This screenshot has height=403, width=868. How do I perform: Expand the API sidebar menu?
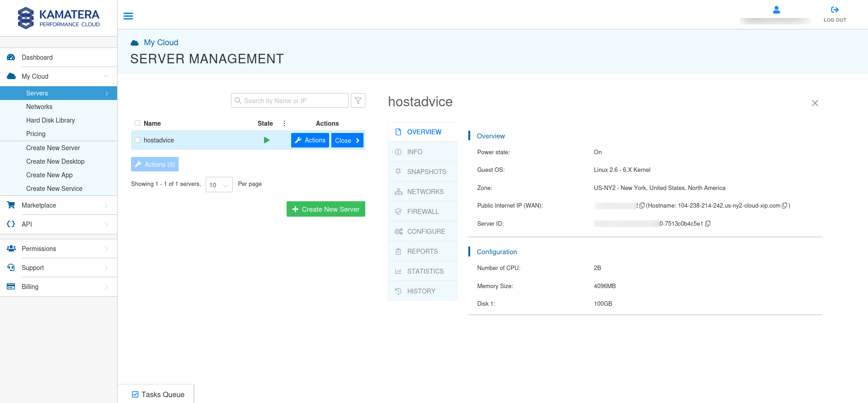(106, 224)
